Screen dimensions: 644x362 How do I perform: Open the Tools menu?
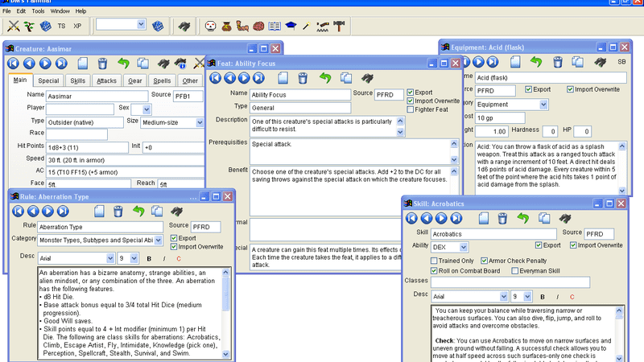click(38, 11)
